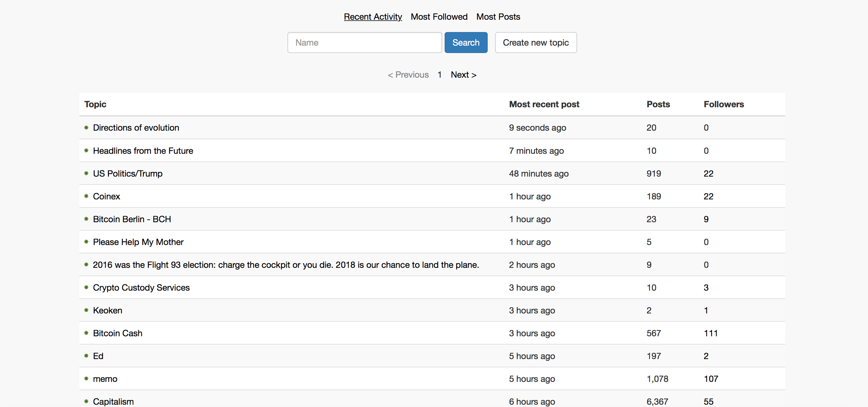Screen dimensions: 868x407
Task: Select the Most Posts tab
Action: (x=498, y=17)
